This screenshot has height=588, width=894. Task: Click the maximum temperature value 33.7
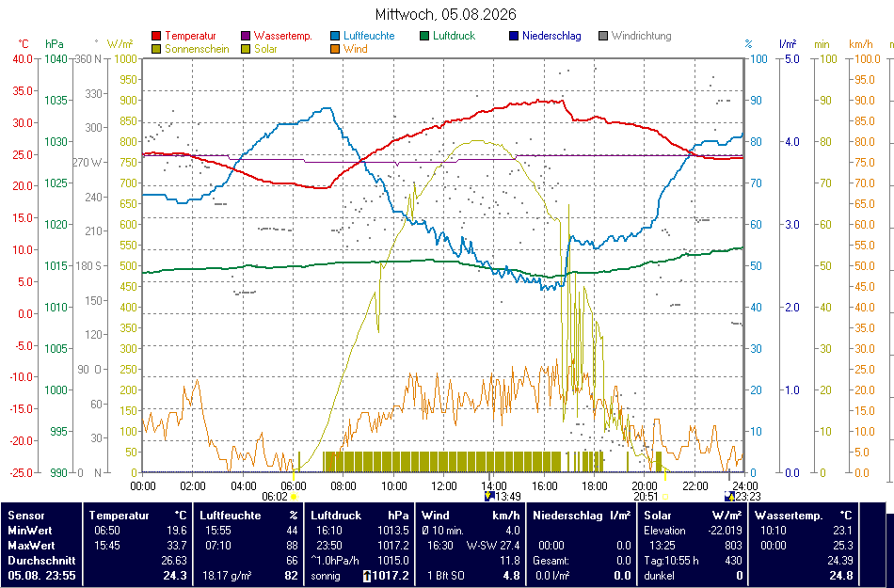(177, 546)
